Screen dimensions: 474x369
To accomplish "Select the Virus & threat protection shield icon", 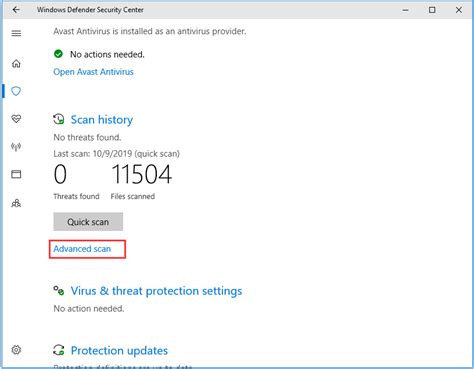I will coord(16,91).
